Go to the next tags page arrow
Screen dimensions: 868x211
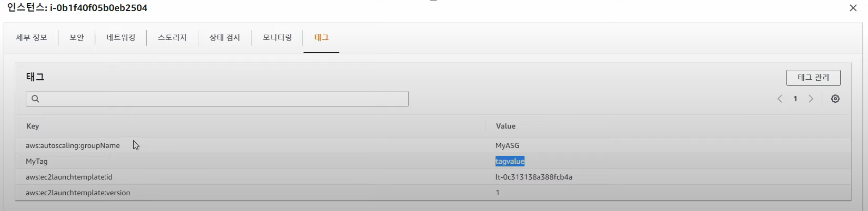pos(811,99)
